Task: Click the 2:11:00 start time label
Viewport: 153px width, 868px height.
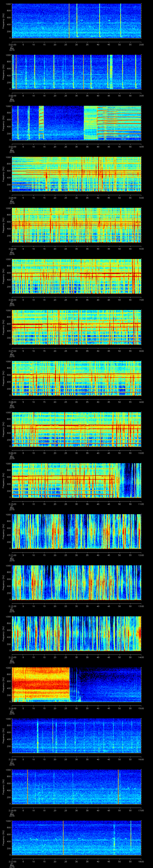Action: click(x=12, y=555)
